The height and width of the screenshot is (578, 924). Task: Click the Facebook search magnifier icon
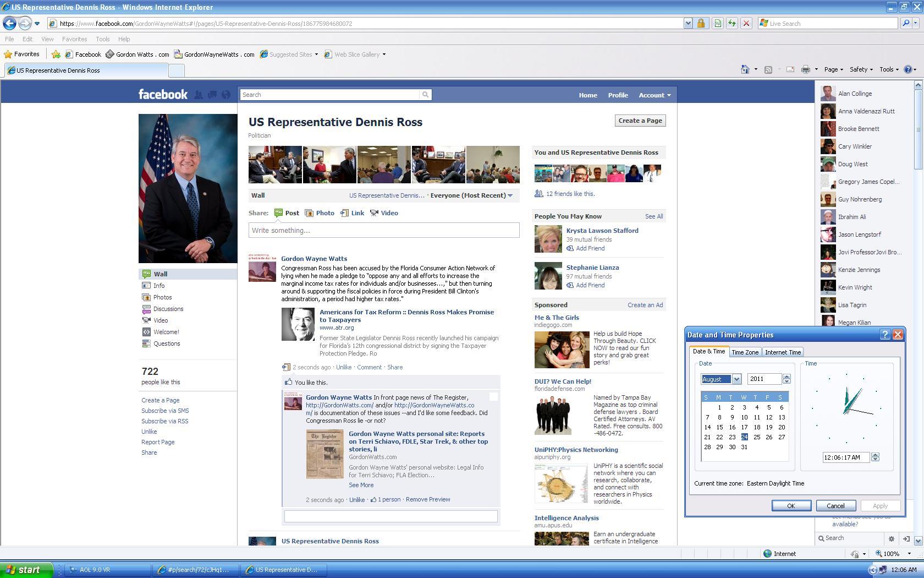pos(425,95)
